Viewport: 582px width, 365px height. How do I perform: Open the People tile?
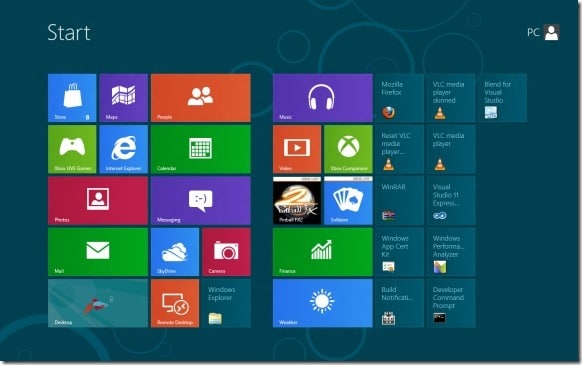[201, 98]
